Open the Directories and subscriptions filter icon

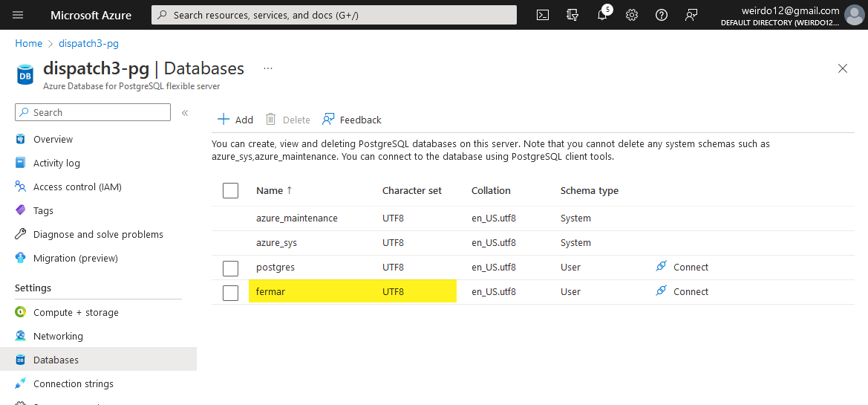pyautogui.click(x=572, y=15)
